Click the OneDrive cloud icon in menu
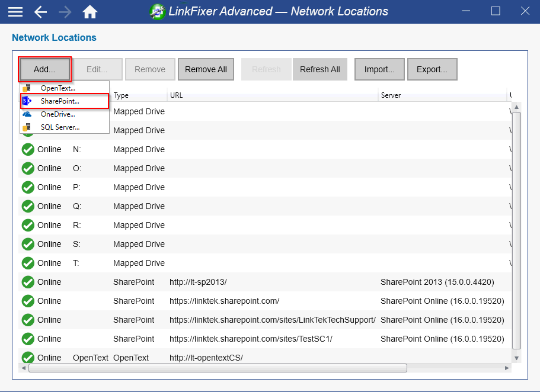Viewport: 540px width, 392px height. coord(27,114)
